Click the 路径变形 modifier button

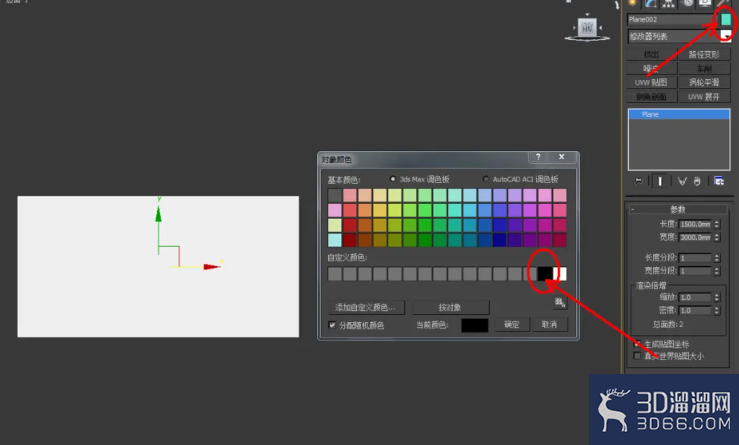704,54
